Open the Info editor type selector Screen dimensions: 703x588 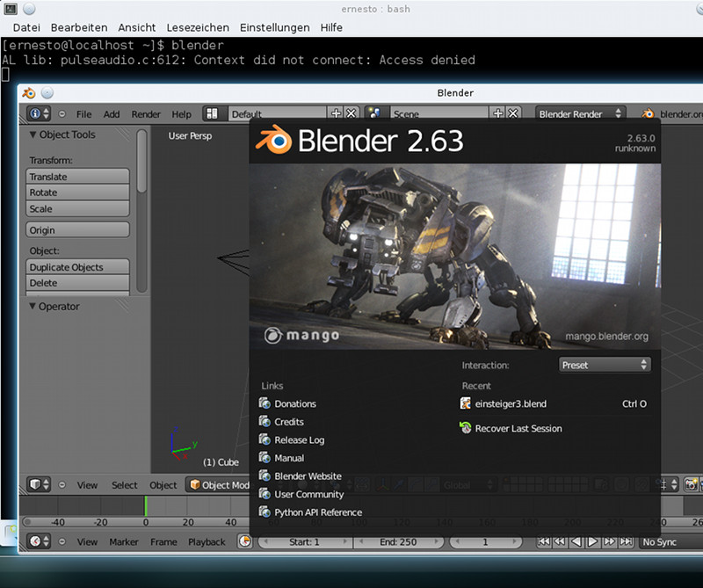click(40, 113)
